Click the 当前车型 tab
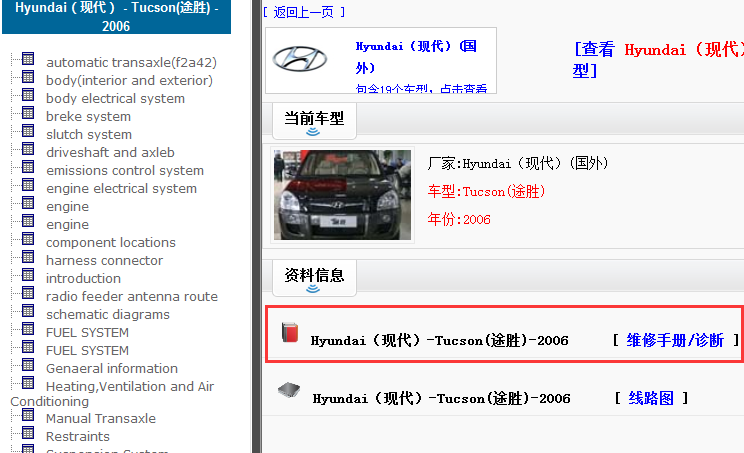Viewport: 744px width, 453px height. tap(314, 121)
